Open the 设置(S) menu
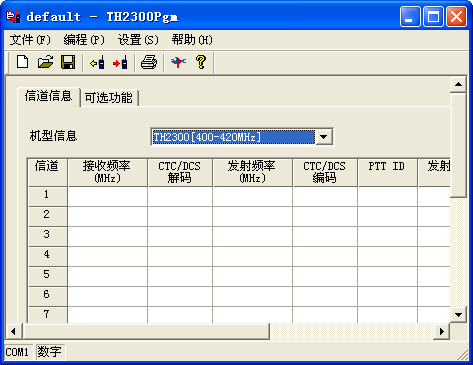The width and height of the screenshot is (473, 365). click(138, 40)
